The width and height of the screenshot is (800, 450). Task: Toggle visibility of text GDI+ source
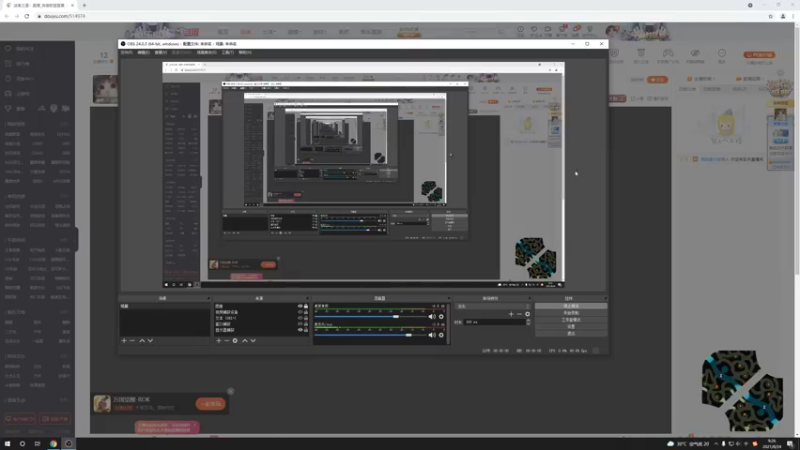pos(300,318)
